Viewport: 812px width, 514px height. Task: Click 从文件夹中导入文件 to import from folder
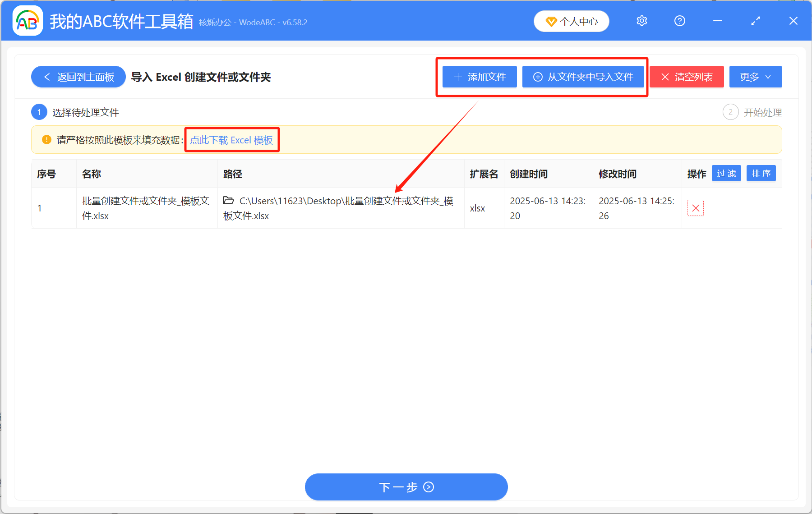click(584, 77)
